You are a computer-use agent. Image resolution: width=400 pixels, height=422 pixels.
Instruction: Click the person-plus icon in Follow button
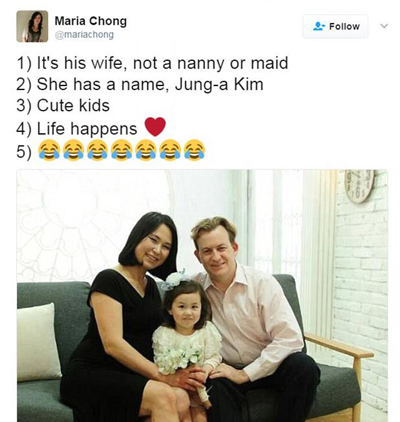coord(319,26)
